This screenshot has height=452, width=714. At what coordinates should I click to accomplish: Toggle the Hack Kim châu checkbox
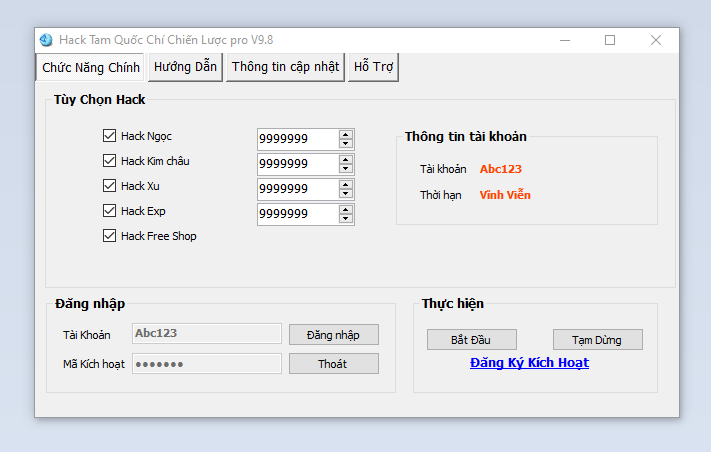point(110,161)
